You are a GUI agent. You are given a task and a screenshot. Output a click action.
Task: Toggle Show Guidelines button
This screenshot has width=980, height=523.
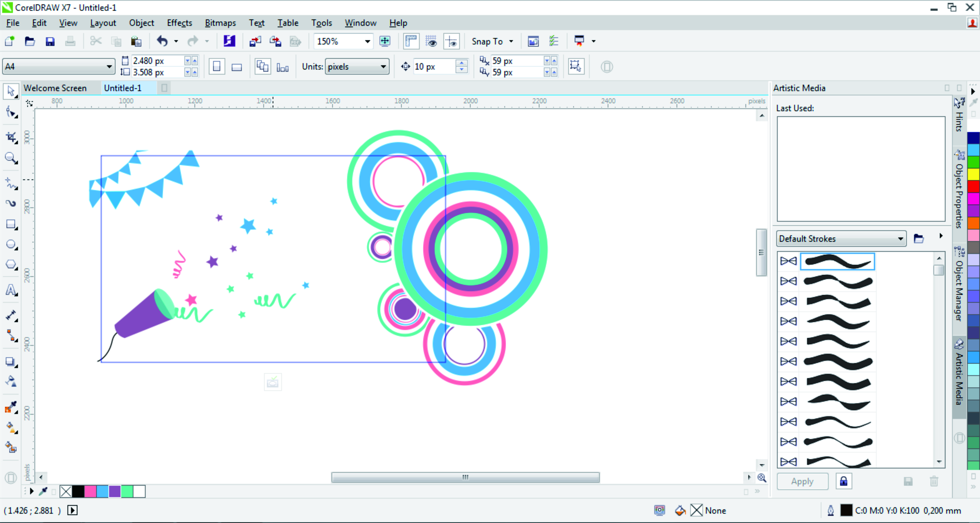pos(452,41)
